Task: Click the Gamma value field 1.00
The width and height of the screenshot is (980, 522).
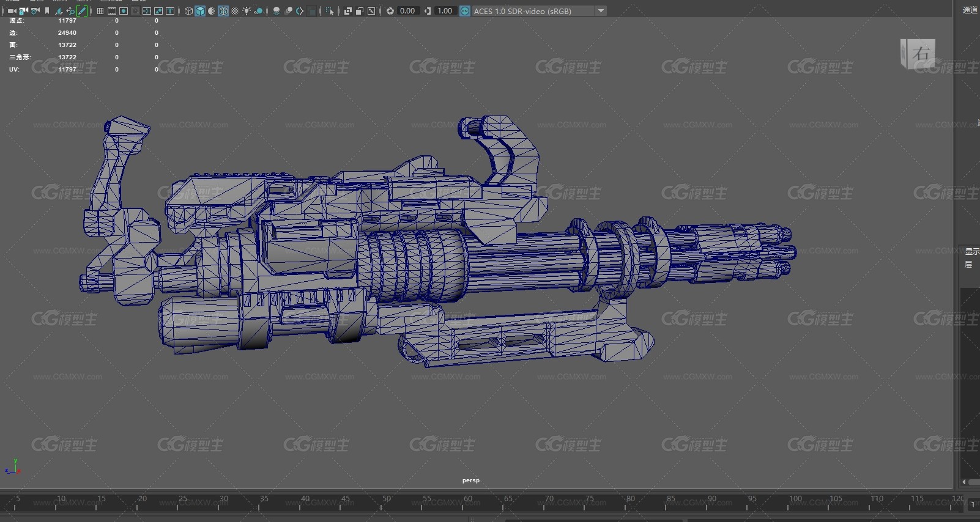Action: 445,11
